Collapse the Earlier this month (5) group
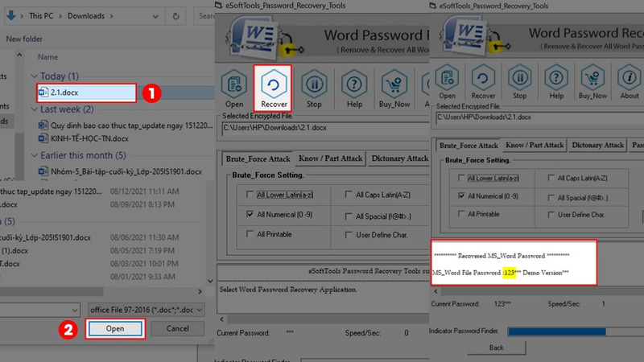Image resolution: width=644 pixels, height=362 pixels. point(35,155)
